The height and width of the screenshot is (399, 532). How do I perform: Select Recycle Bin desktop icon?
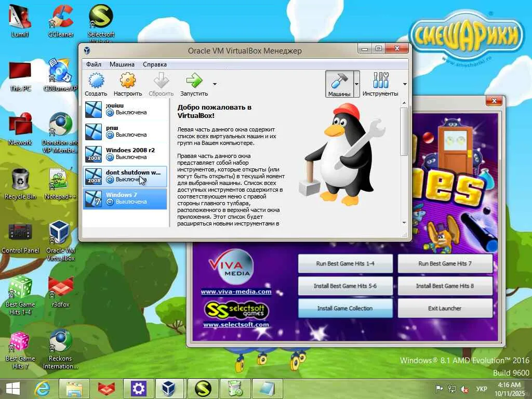(20, 184)
